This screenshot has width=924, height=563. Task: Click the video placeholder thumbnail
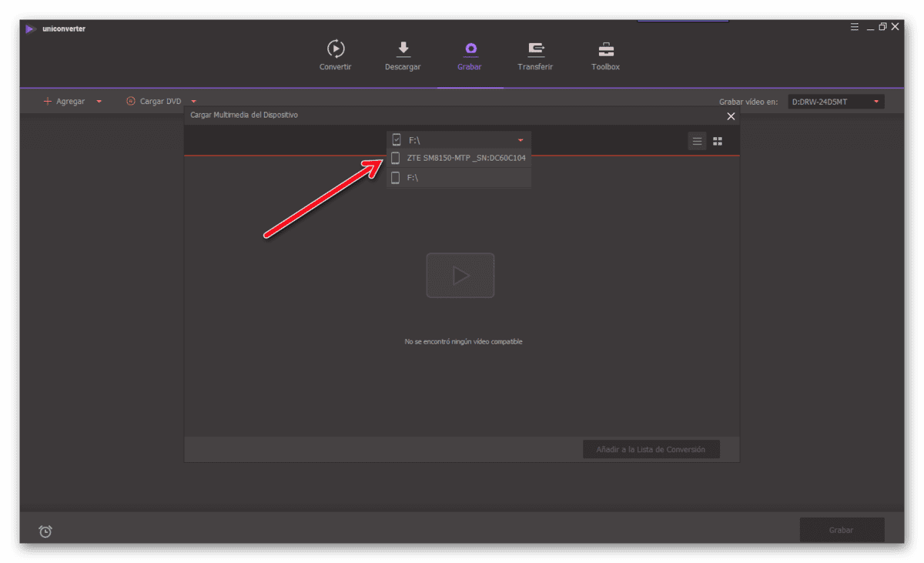click(x=460, y=276)
